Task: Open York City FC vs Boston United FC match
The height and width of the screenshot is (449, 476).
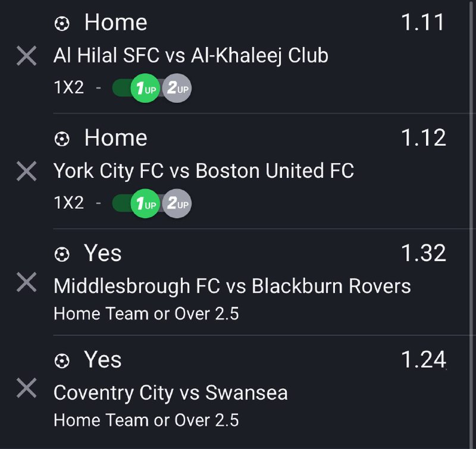Action: pos(203,171)
